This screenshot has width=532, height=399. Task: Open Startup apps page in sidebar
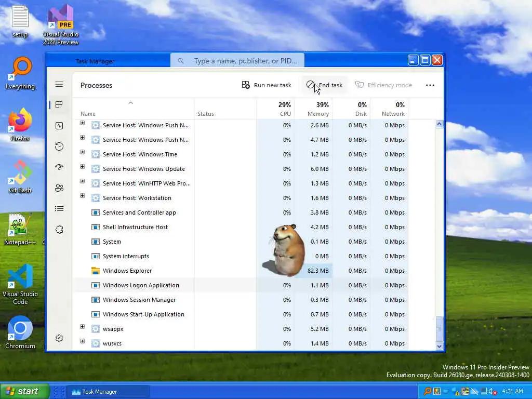coord(59,167)
